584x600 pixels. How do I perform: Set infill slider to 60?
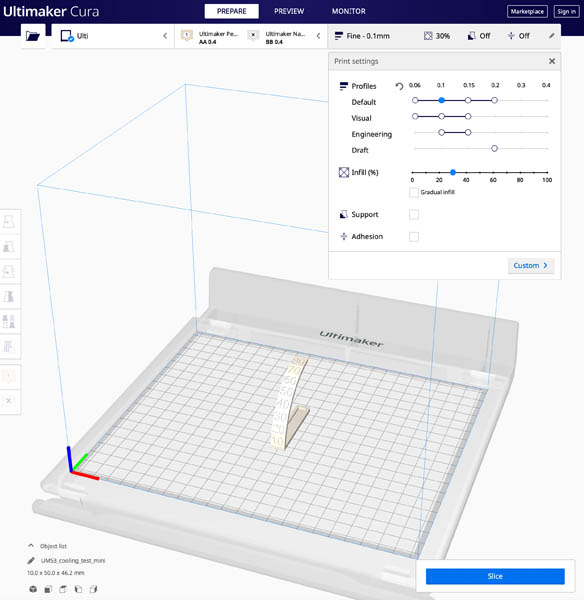(493, 173)
